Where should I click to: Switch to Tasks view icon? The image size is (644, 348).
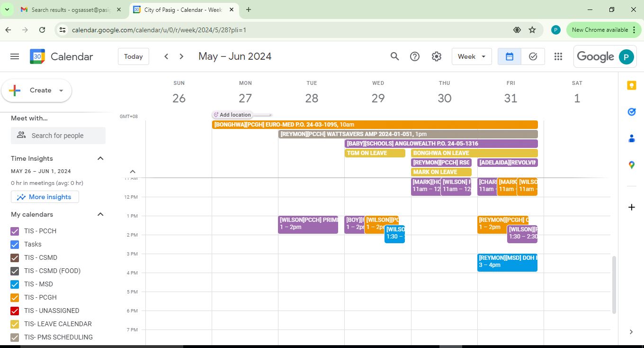533,56
